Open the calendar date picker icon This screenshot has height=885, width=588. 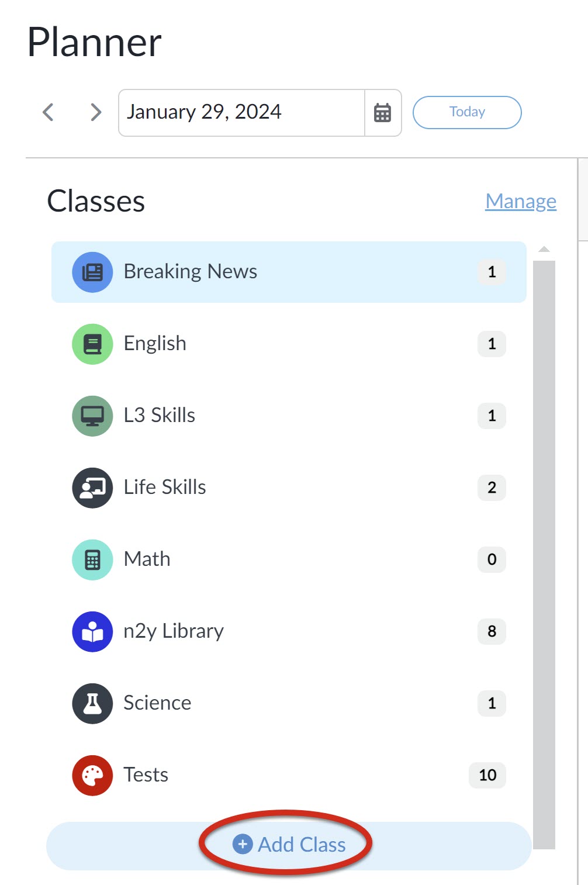click(383, 113)
